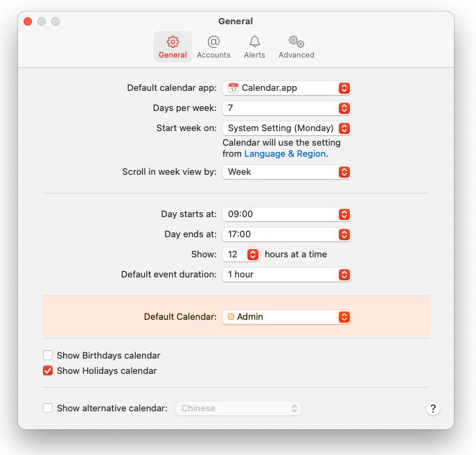Screen dimensions: 476x455
Task: Click the question mark help button
Action: coord(432,409)
